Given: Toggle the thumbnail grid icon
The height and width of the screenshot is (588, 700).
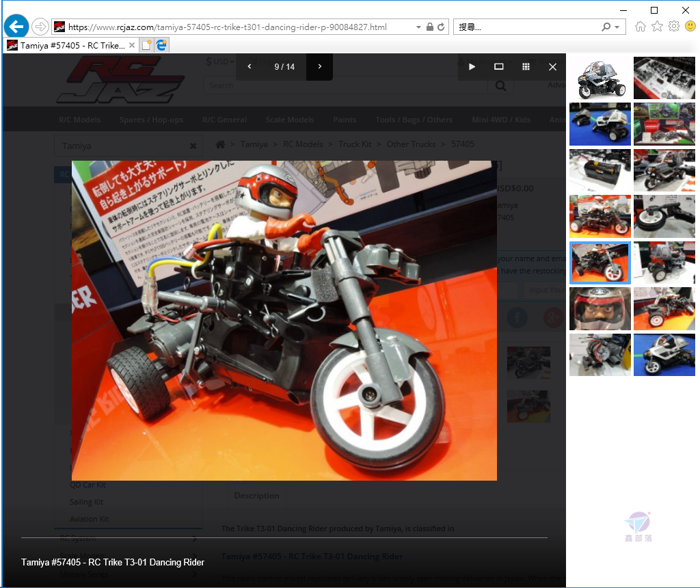Looking at the screenshot, I should coord(526,66).
